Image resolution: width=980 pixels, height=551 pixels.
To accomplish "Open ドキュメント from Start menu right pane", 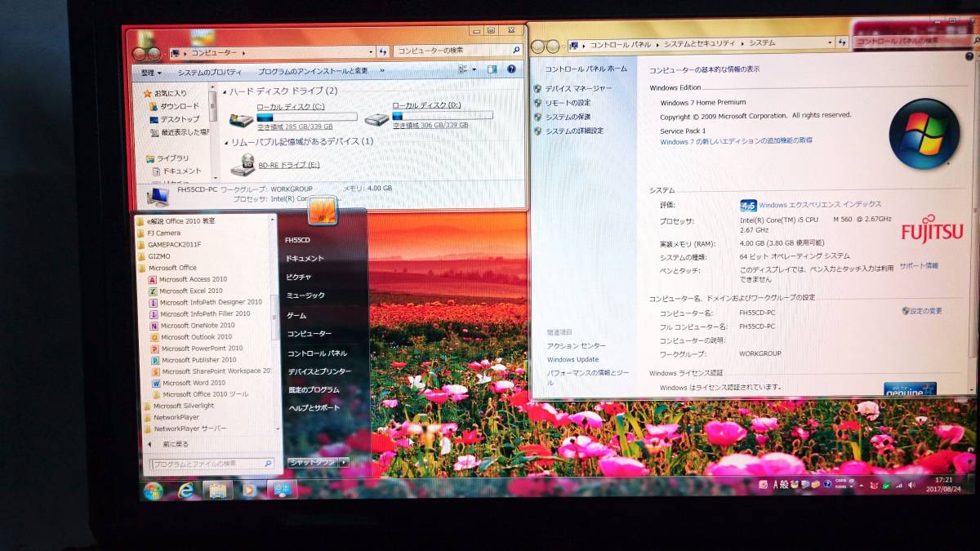I will [305, 258].
